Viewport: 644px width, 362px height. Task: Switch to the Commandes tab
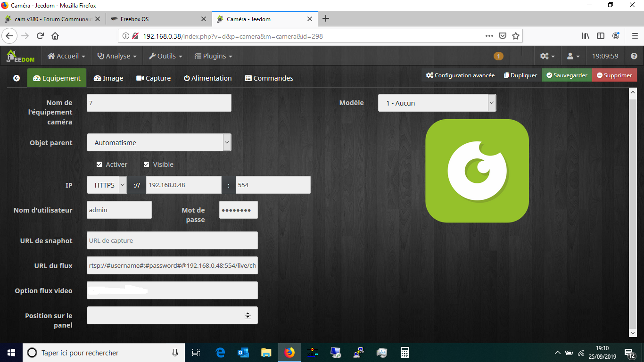[x=269, y=78]
